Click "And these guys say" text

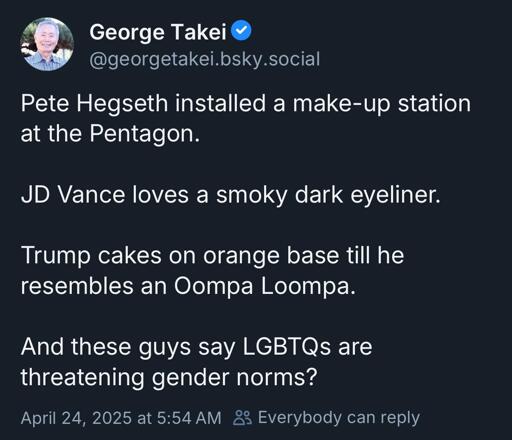[x=128, y=347]
